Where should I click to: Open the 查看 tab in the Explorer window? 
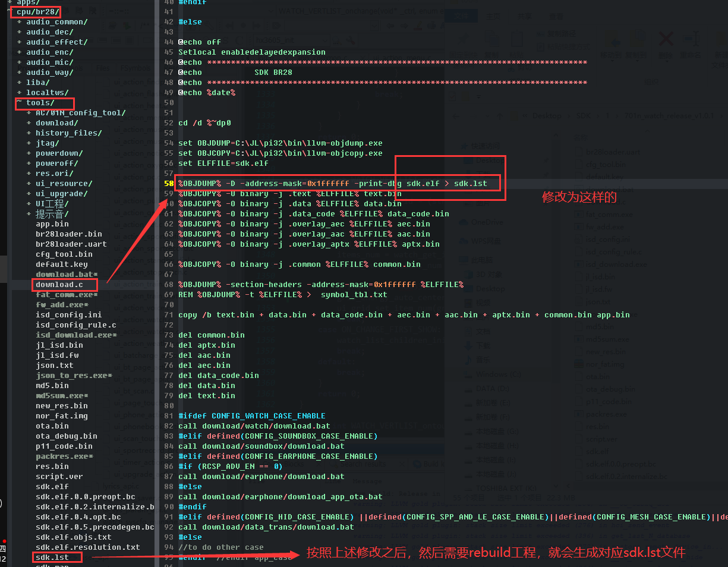556,17
